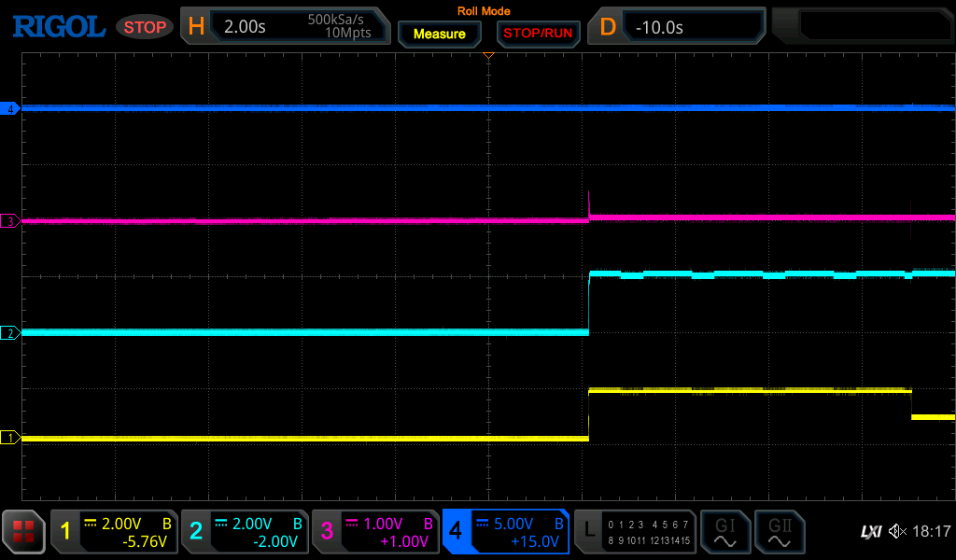Click channel 4 DC coupling symbol
The width and height of the screenshot is (956, 560).
(x=483, y=523)
